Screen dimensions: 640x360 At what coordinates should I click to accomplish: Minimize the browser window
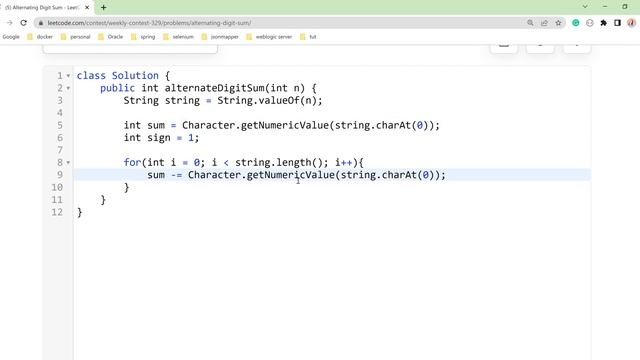tap(605, 7)
